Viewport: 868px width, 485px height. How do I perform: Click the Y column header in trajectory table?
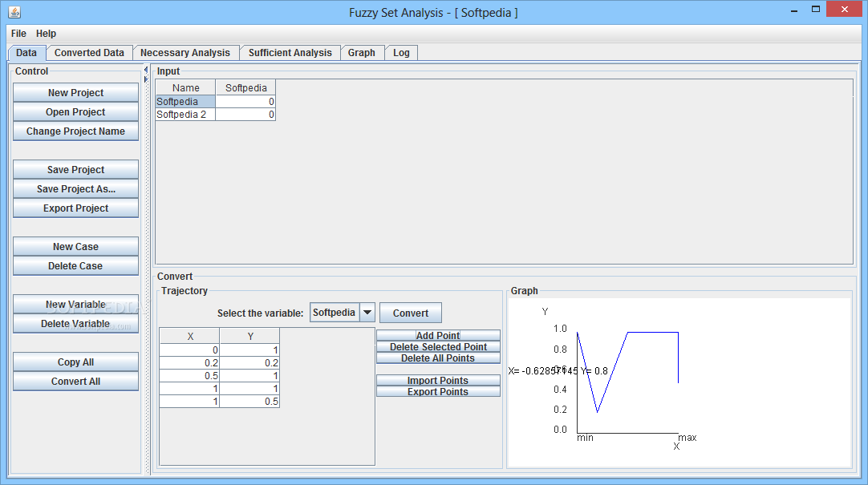click(x=249, y=336)
